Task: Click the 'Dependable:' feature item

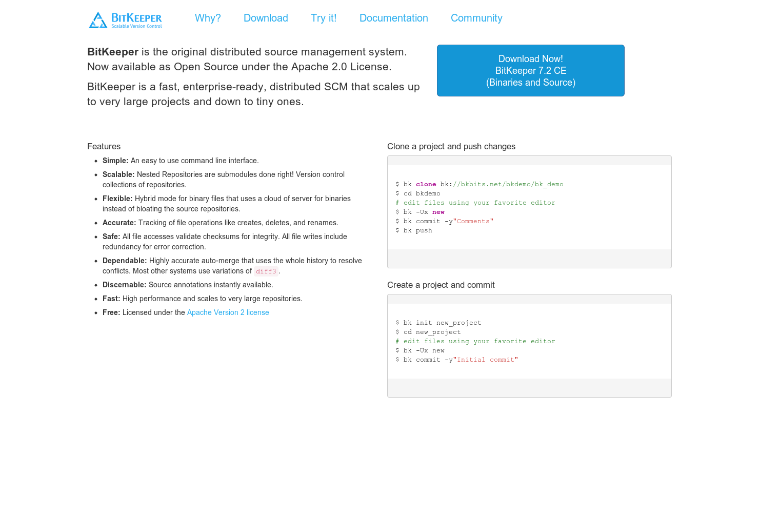Action: 232,266
